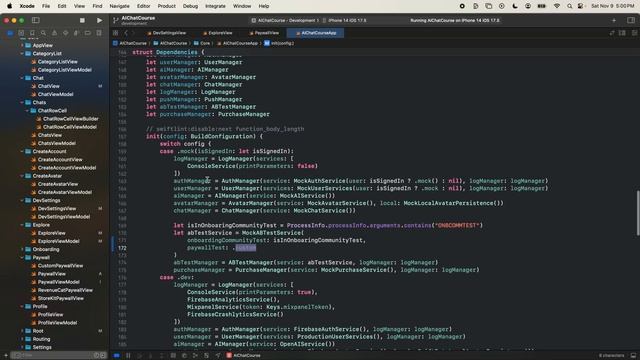This screenshot has height=360, width=640.
Task: Open the Integrate menu
Action: [x=215, y=6]
